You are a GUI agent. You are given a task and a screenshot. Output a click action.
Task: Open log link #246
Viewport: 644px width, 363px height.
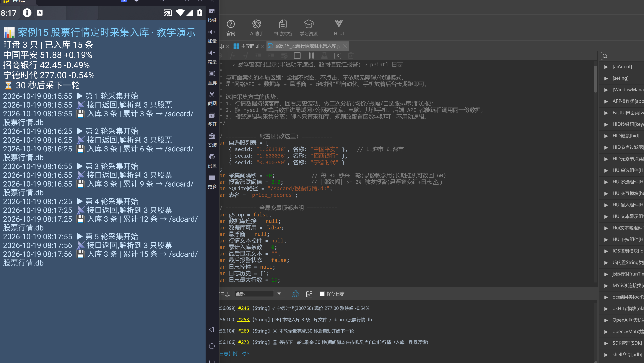(243, 308)
